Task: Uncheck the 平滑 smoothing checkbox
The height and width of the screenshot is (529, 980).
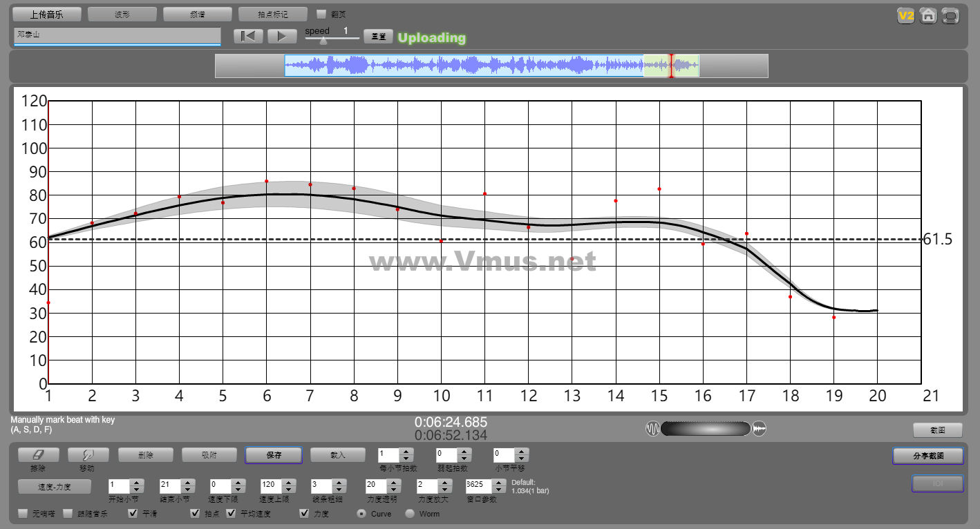Action: tap(133, 514)
